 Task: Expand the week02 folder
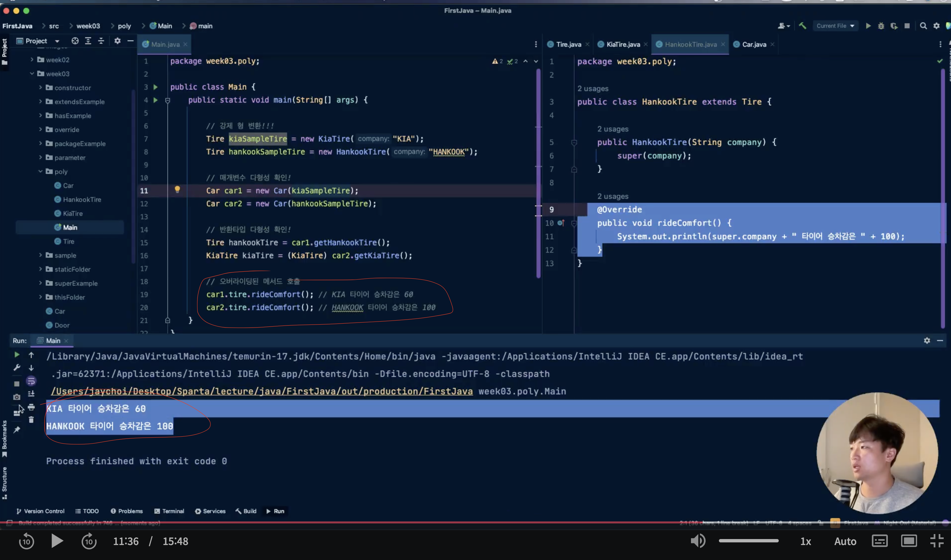(x=32, y=60)
